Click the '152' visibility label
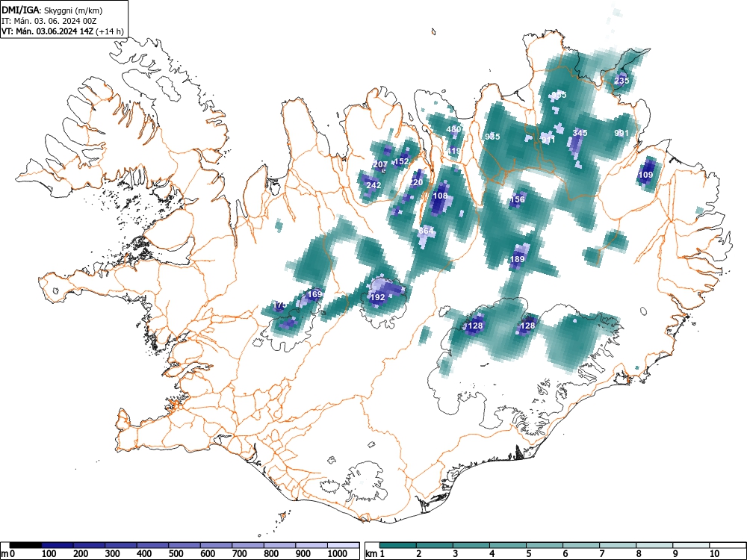Screen dimensions: 747x560 pos(402,161)
